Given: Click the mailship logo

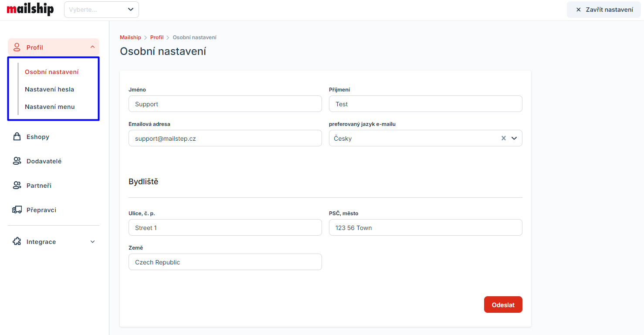Looking at the screenshot, I should click(x=30, y=10).
